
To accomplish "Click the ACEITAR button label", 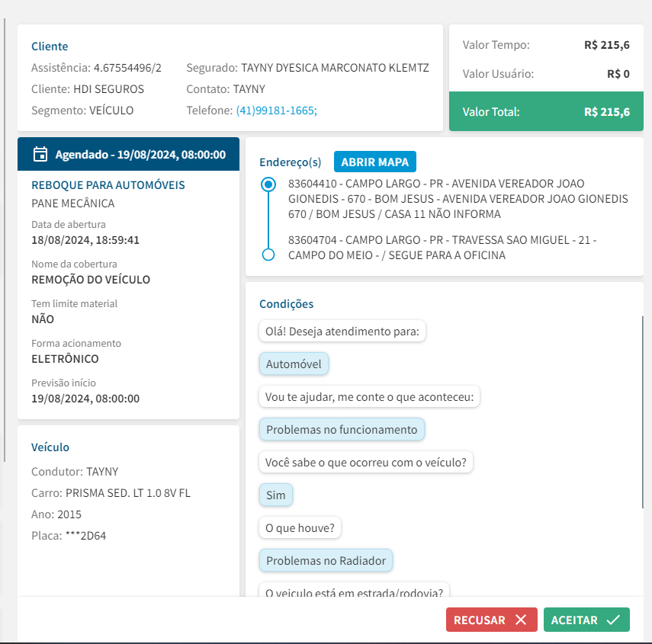I will tap(574, 620).
